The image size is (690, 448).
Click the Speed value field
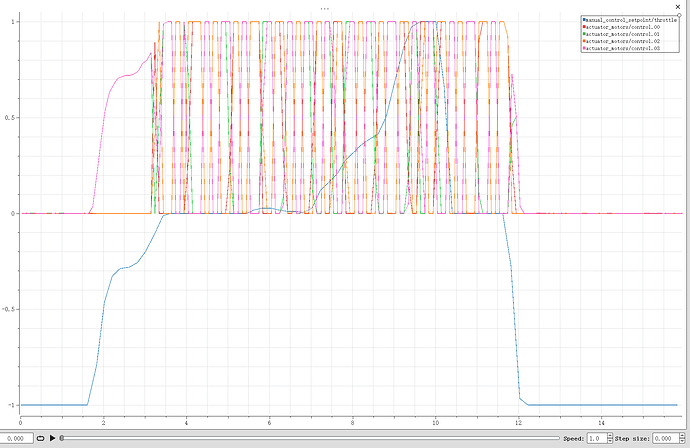[x=597, y=438]
